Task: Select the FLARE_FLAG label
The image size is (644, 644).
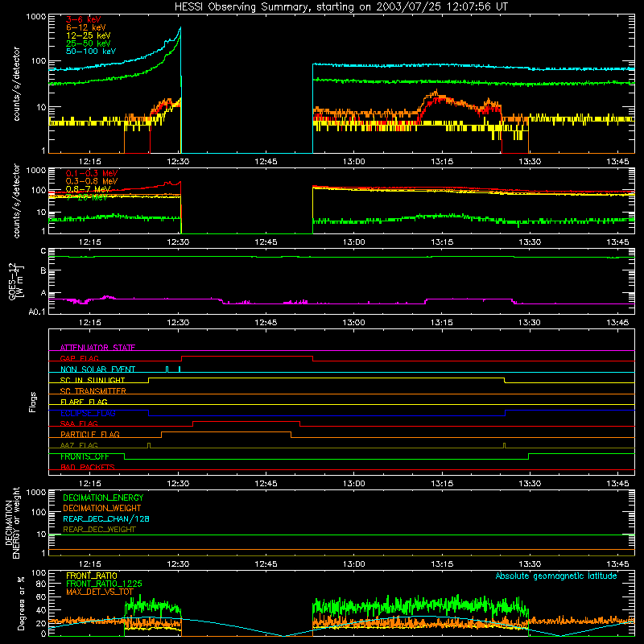Action: [84, 402]
